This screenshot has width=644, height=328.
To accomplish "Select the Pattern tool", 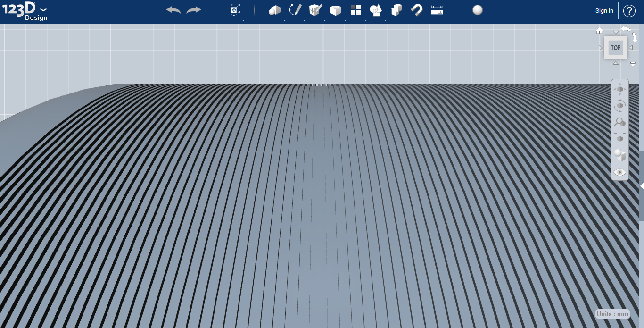I will click(356, 9).
